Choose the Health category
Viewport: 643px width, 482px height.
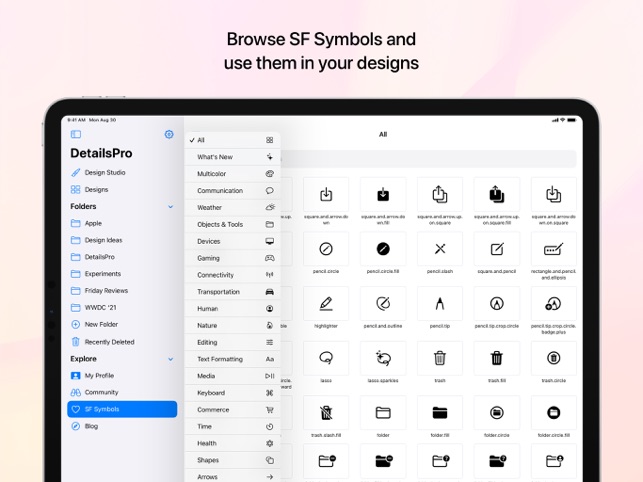coord(233,443)
